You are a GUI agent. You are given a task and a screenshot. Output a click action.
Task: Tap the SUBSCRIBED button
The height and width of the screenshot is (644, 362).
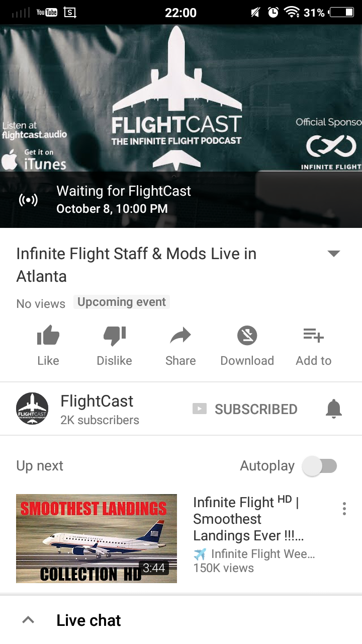click(x=245, y=409)
